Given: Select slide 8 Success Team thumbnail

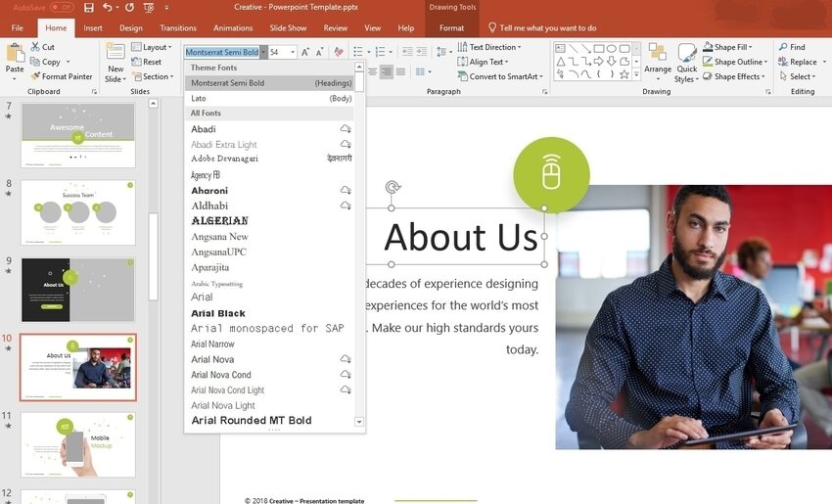Looking at the screenshot, I should pyautogui.click(x=77, y=211).
